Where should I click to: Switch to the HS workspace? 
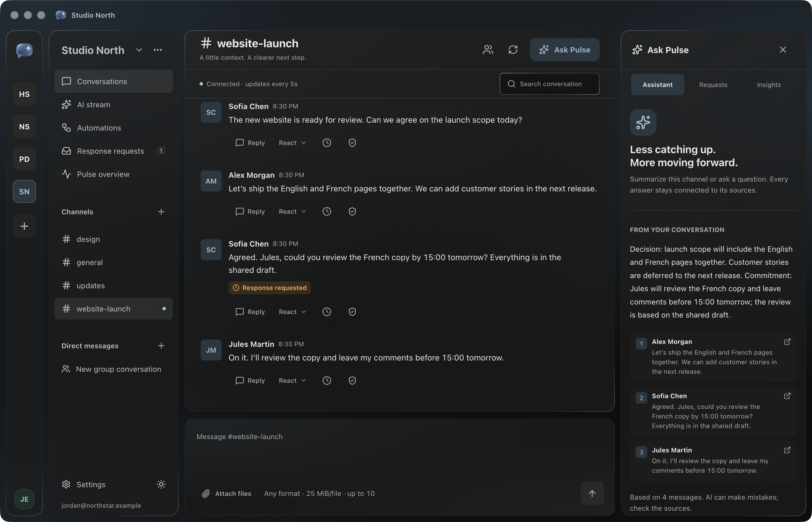tap(24, 94)
